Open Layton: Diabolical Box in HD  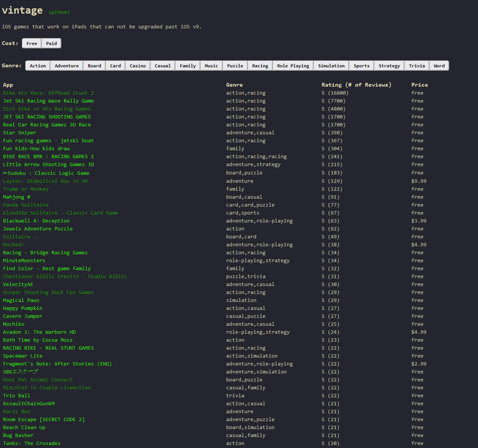click(45, 181)
